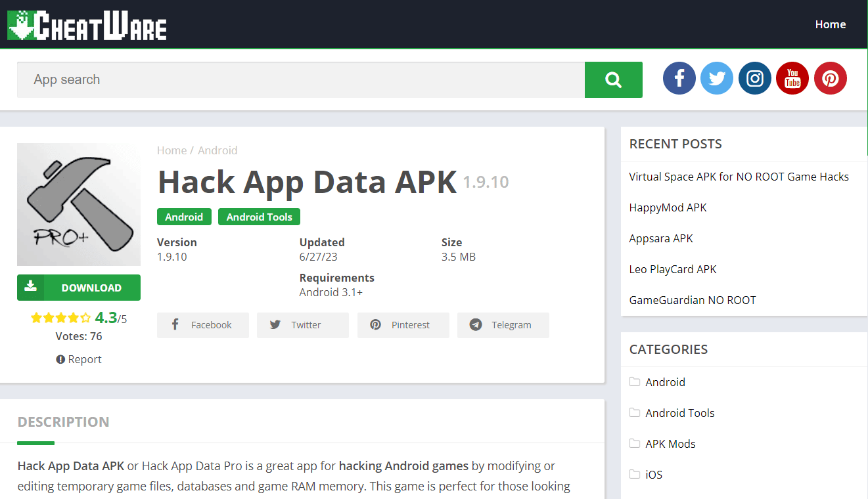The width and height of the screenshot is (868, 499).
Task: Select the Android Tools green tag
Action: point(260,217)
